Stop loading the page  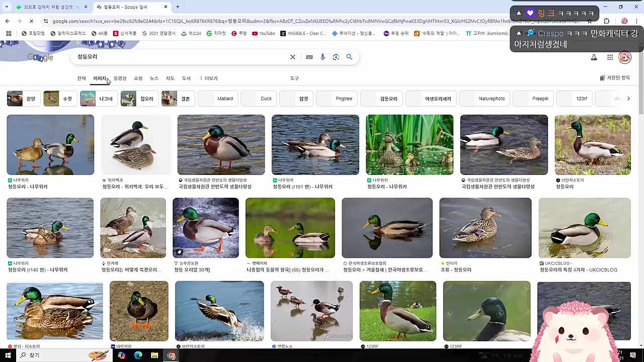[x=31, y=21]
